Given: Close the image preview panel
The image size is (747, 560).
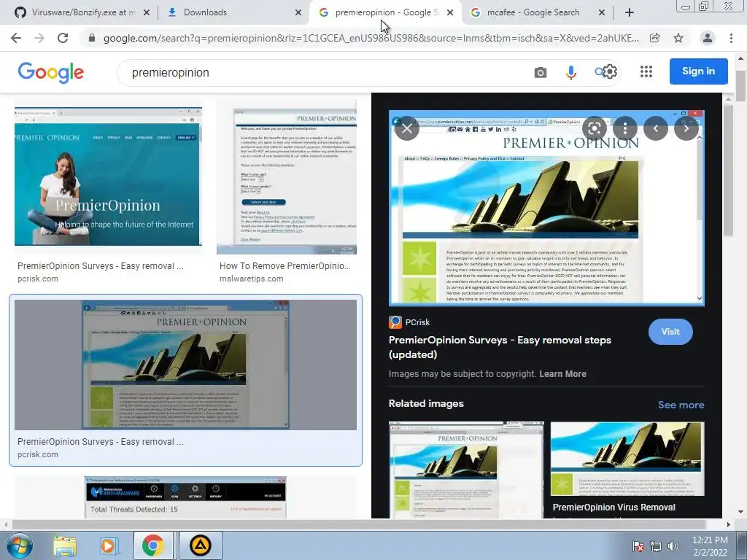Looking at the screenshot, I should (407, 128).
